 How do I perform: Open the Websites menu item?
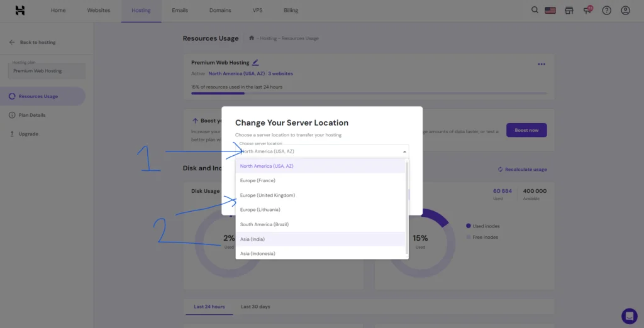[x=99, y=10]
